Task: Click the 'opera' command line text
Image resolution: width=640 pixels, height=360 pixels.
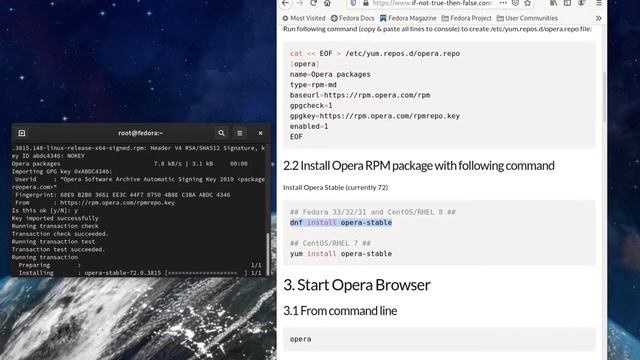Action: [x=300, y=339]
